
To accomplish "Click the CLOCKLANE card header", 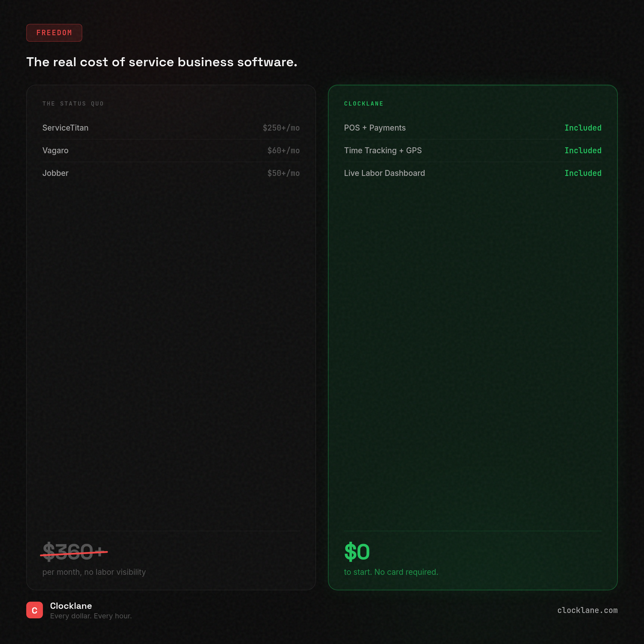I will [x=364, y=103].
